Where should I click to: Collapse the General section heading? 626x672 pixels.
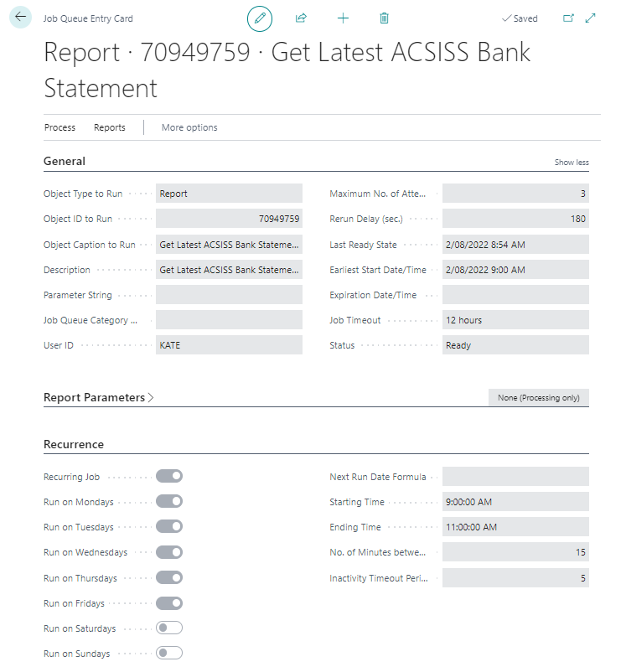click(x=65, y=161)
